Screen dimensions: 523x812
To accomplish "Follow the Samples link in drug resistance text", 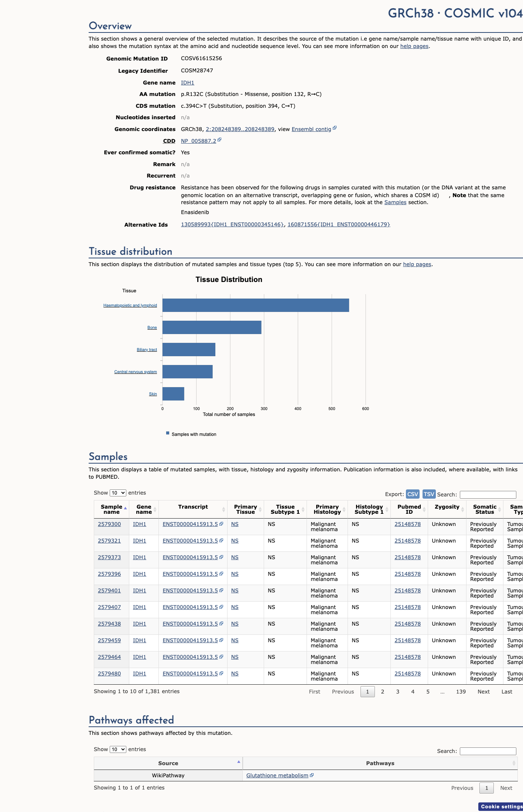I will 395,202.
